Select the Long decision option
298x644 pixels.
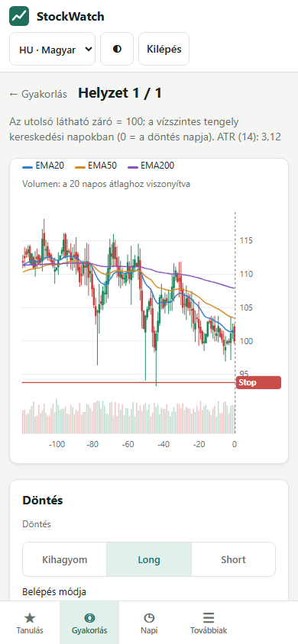149,559
